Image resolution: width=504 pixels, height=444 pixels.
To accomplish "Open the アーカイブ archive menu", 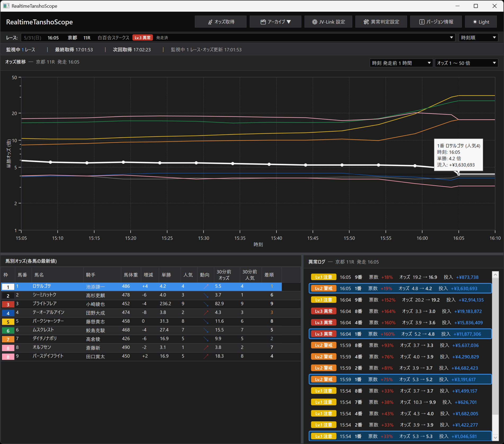I will tap(275, 22).
